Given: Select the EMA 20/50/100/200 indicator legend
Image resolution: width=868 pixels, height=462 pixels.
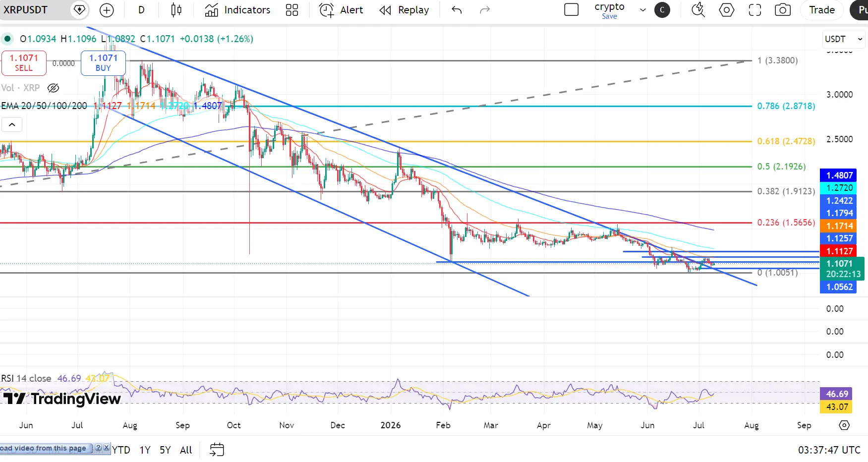Looking at the screenshot, I should (44, 106).
